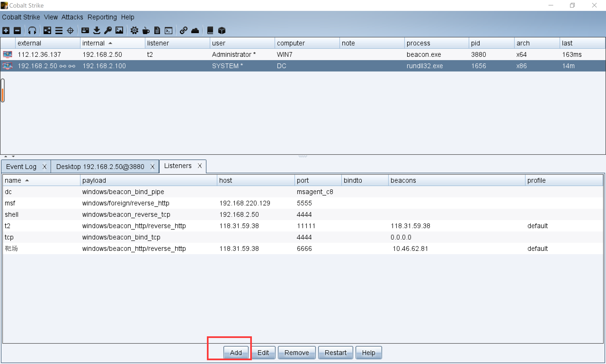This screenshot has width=606, height=364.
Task: Click the document Office macro icon
Action: click(157, 31)
